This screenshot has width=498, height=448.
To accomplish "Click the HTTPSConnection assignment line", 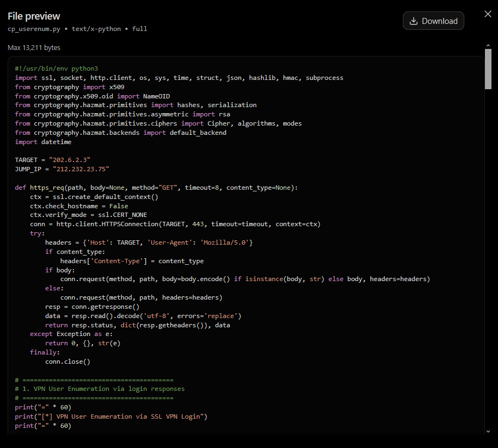I will pyautogui.click(x=175, y=224).
